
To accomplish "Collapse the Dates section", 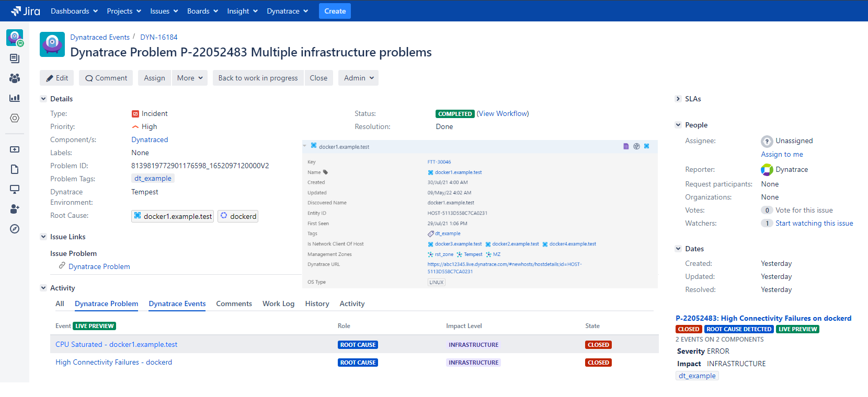I will pos(678,249).
